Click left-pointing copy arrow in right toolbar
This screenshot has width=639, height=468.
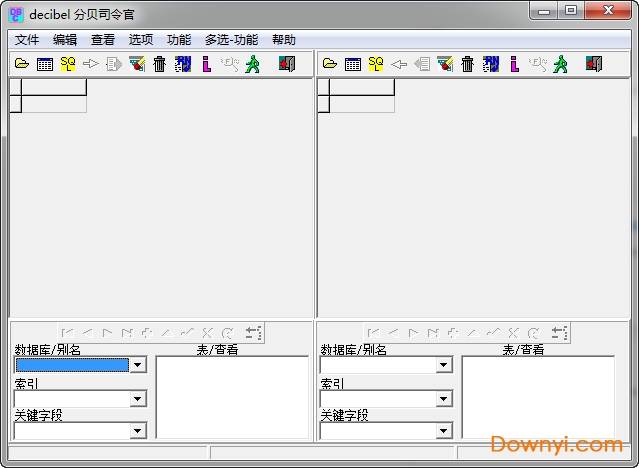click(x=399, y=64)
